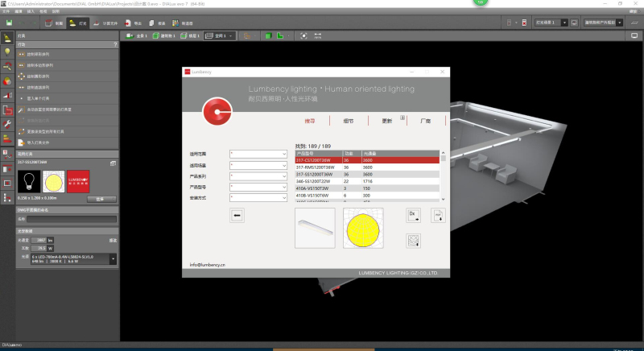This screenshot has width=644, height=351.
Task: Click draw rectangular arrangement option
Action: click(x=68, y=54)
